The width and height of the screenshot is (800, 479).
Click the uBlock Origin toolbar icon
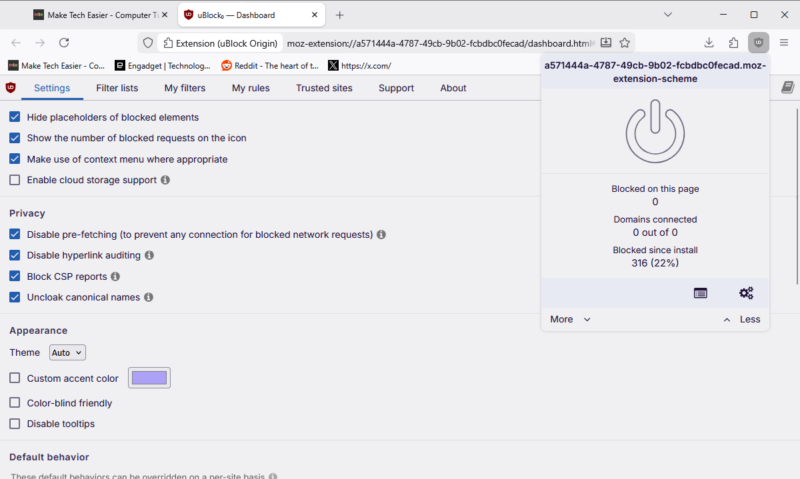pyautogui.click(x=758, y=43)
